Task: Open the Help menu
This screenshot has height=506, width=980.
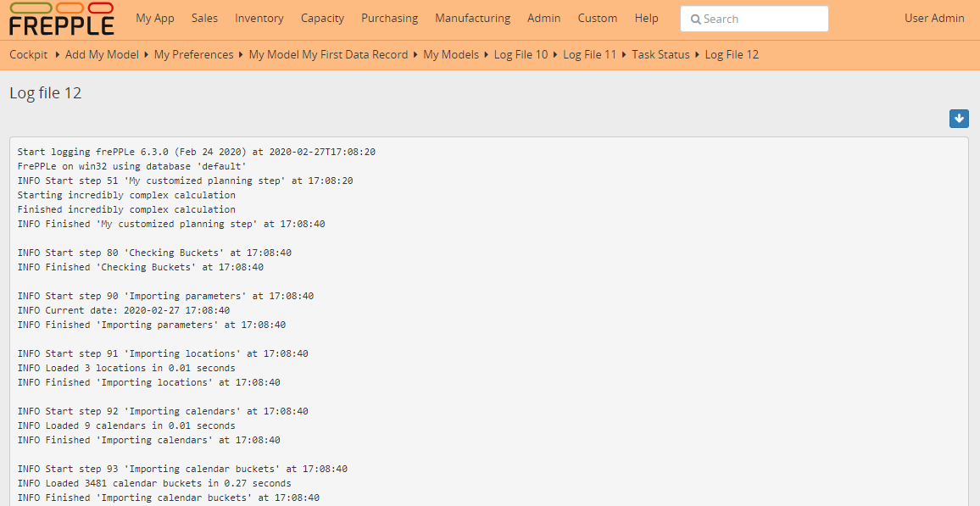Action: (x=646, y=18)
